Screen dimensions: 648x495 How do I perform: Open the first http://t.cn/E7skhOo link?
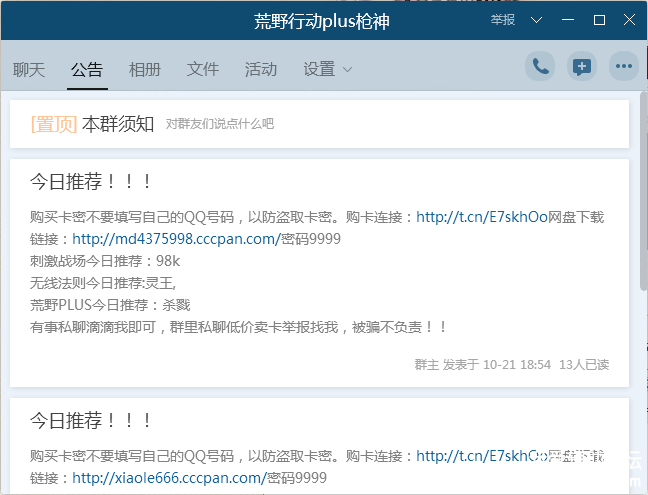click(481, 217)
